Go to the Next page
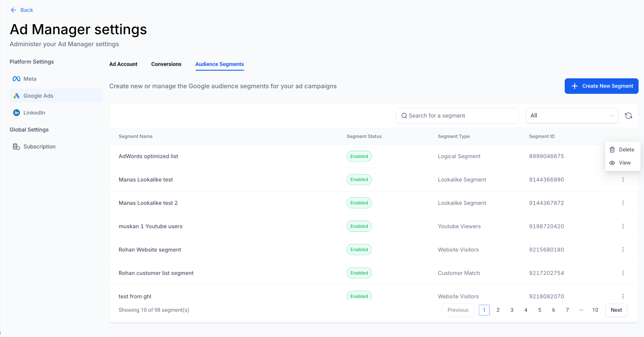 click(616, 310)
